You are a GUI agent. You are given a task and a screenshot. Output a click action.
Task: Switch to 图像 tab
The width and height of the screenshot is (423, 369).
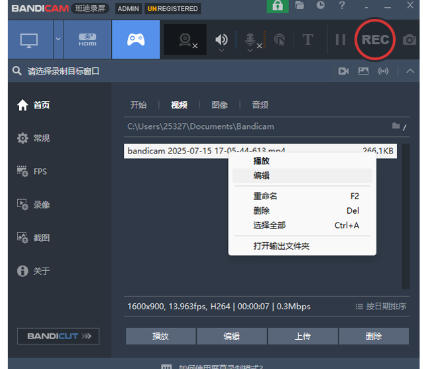(220, 105)
